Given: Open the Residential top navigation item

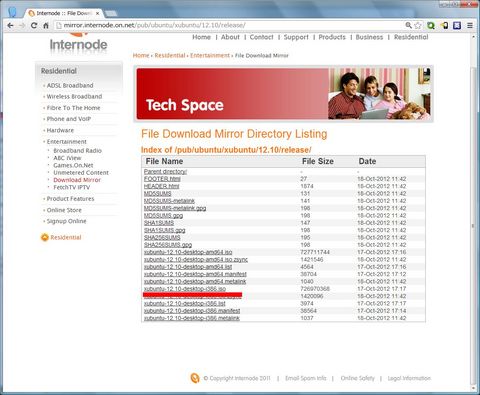Looking at the screenshot, I should tap(411, 37).
